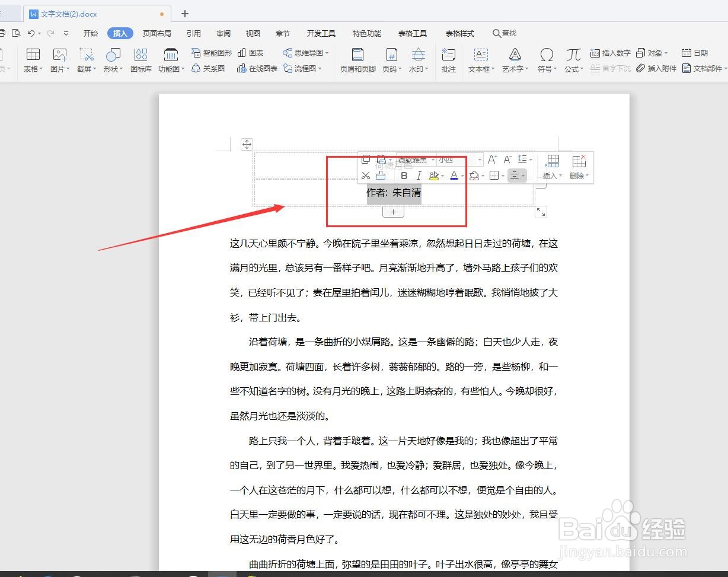Viewport: 728px width, 577px height.
Task: Apply blue font color
Action: (x=454, y=176)
